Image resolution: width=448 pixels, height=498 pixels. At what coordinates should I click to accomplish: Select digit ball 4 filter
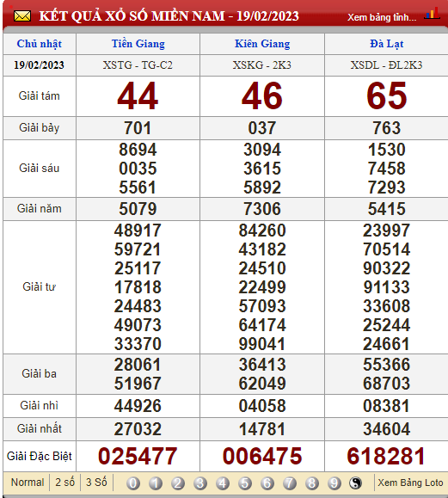pyautogui.click(x=223, y=483)
